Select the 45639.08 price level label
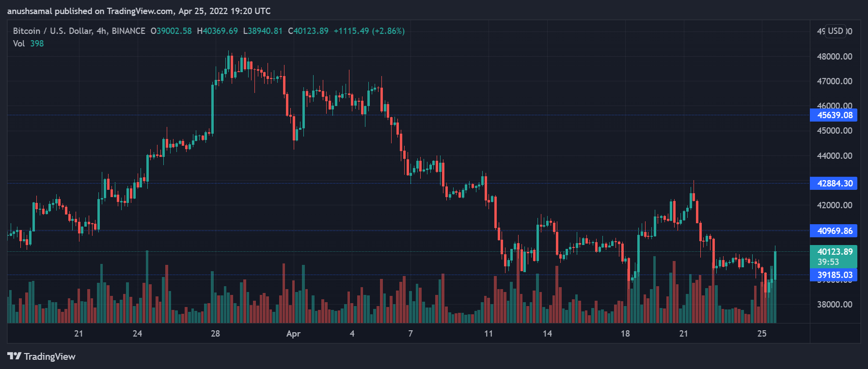Screen dimensions: 868x369 [834, 115]
